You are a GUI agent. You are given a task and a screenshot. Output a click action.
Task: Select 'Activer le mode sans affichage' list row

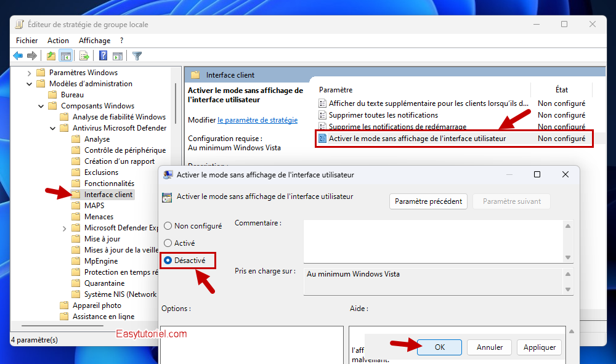[x=454, y=138]
